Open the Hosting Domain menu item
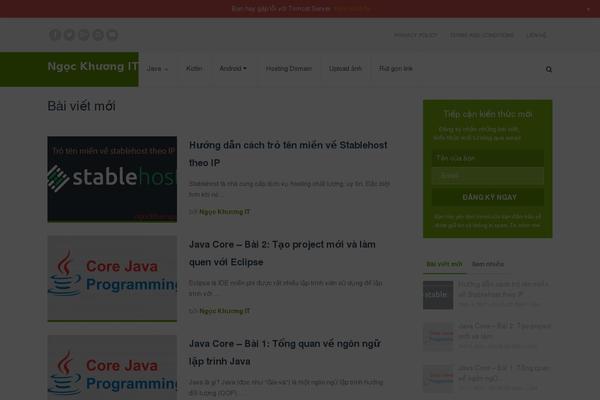The height and width of the screenshot is (400, 600). pyautogui.click(x=289, y=69)
